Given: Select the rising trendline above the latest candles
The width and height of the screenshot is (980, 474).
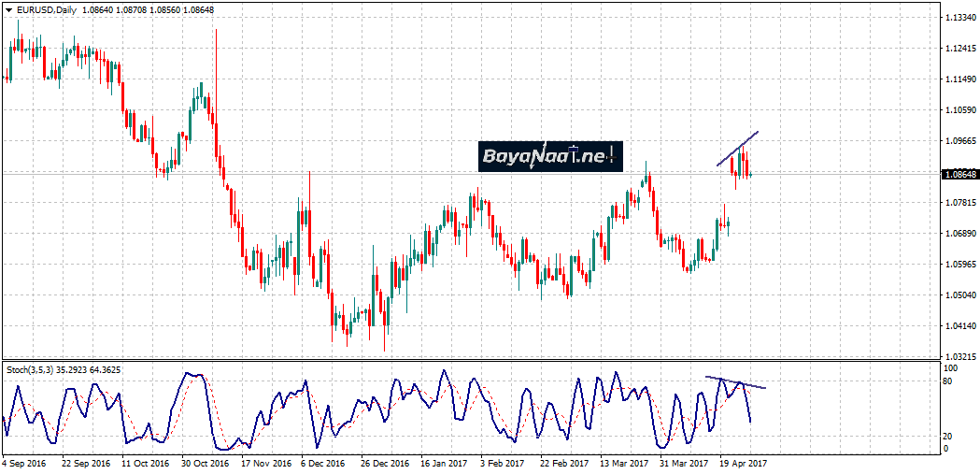Looking at the screenshot, I should pyautogui.click(x=738, y=148).
